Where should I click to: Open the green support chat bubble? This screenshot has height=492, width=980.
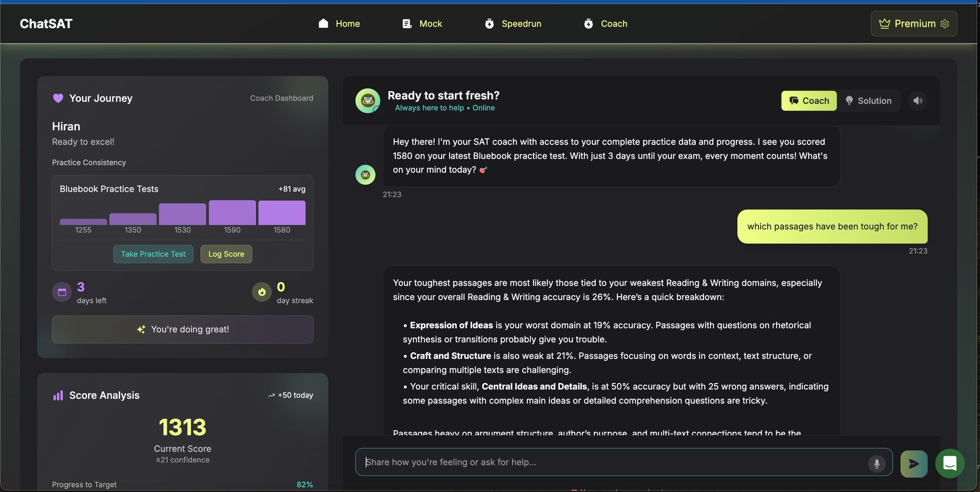(950, 463)
